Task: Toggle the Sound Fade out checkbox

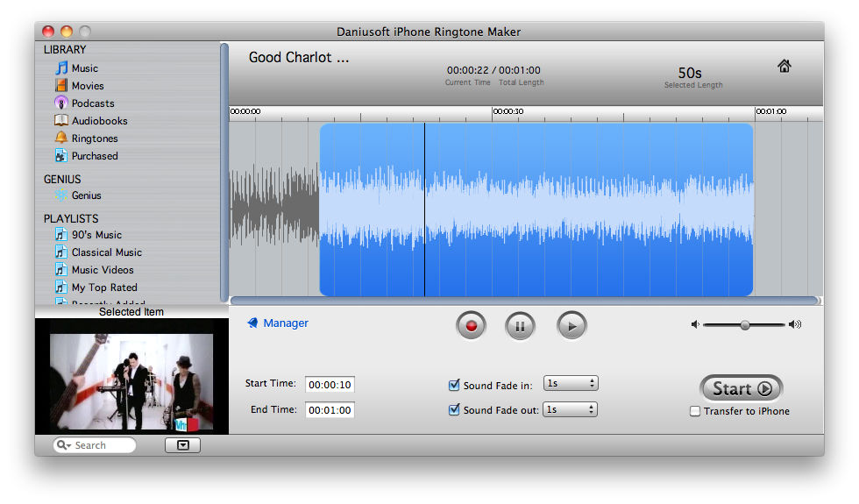Action: tap(454, 409)
